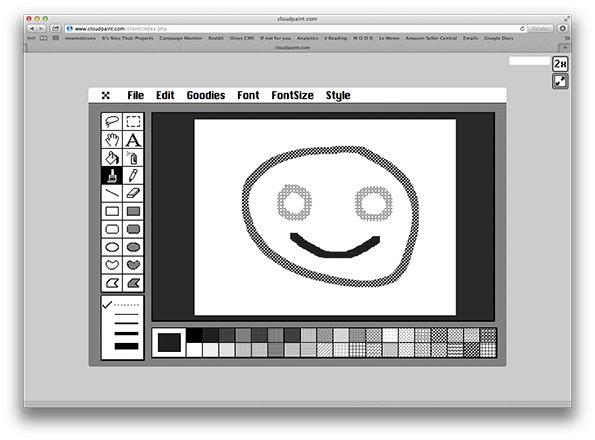The height and width of the screenshot is (440, 595).
Task: Click the white drawing canvas
Action: tap(325, 217)
